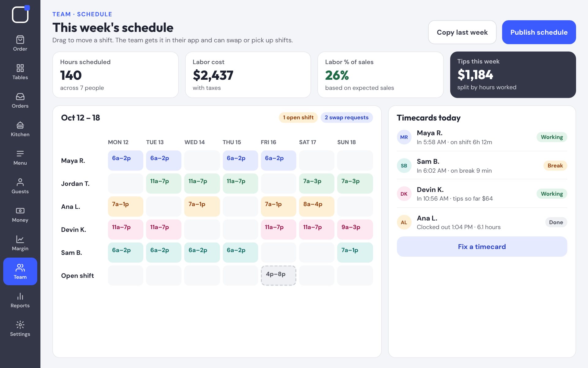Open the Margin chart section
588x368 pixels.
point(20,243)
